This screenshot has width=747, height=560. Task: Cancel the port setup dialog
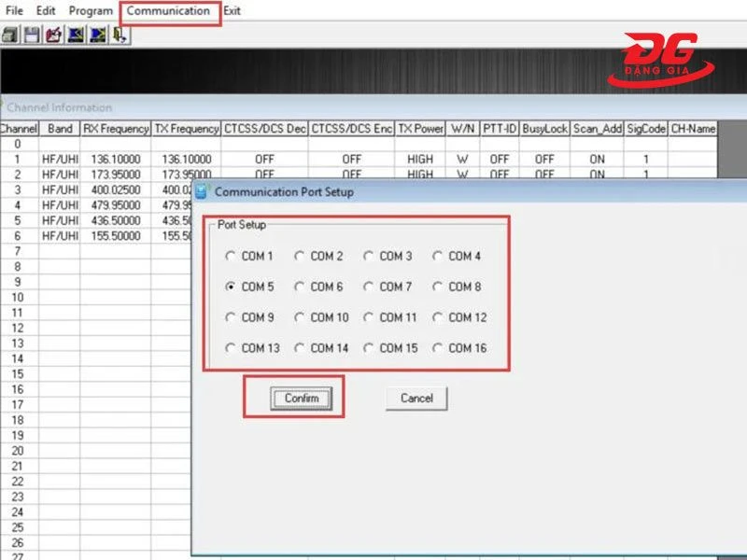point(416,399)
